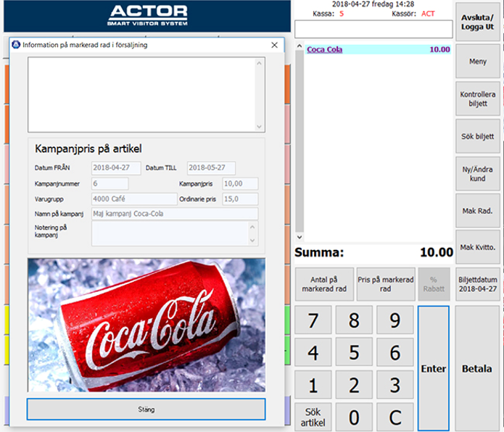This screenshot has height=432, width=504.
Task: Click Ordinarie pris field 15,0
Action: pos(240,199)
